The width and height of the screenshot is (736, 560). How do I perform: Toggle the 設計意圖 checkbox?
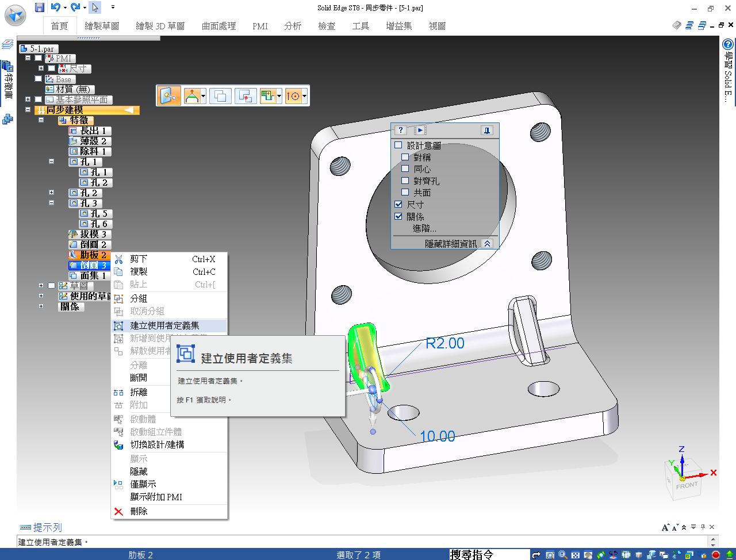[x=398, y=145]
